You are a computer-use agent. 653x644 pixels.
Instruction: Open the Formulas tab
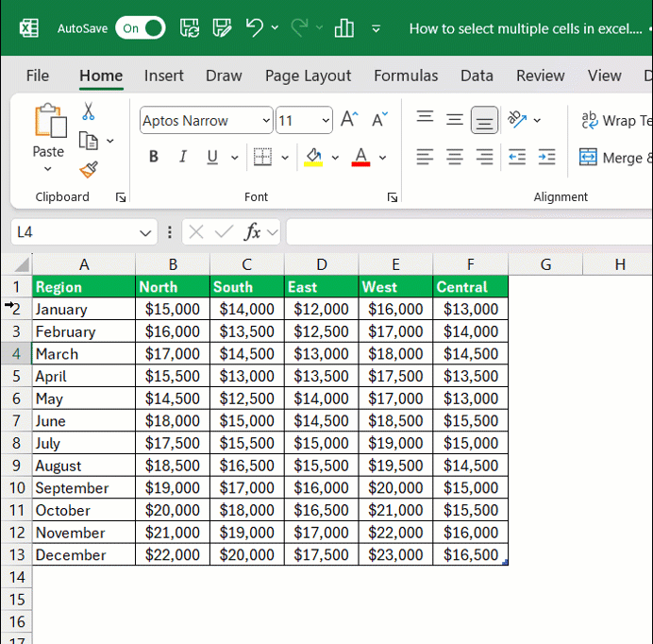[x=406, y=76]
